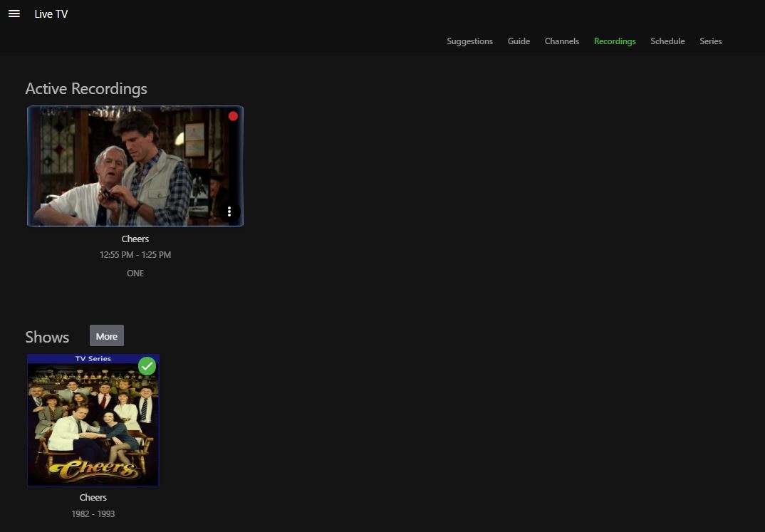Select the Recordings tab
Image resolution: width=765 pixels, height=532 pixels.
pyautogui.click(x=615, y=41)
